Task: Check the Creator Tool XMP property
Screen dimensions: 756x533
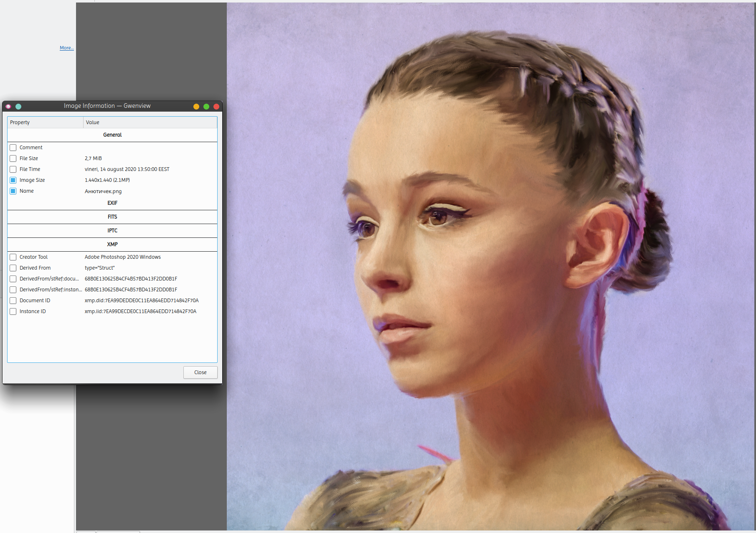Action: 13,257
